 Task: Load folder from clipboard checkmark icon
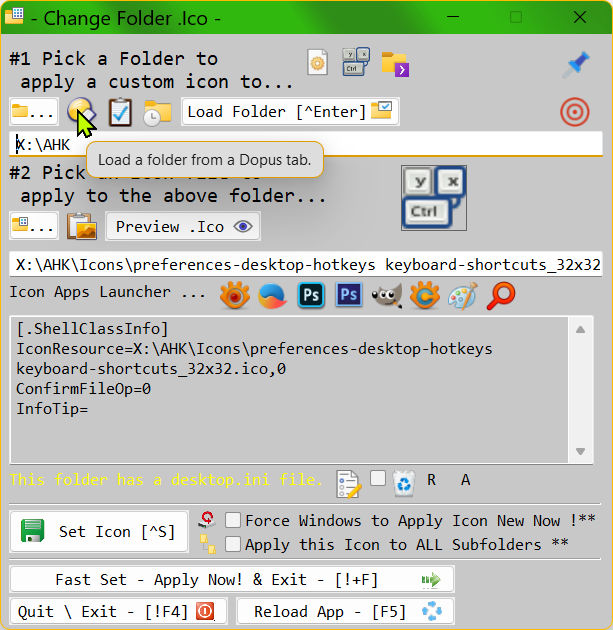point(120,112)
